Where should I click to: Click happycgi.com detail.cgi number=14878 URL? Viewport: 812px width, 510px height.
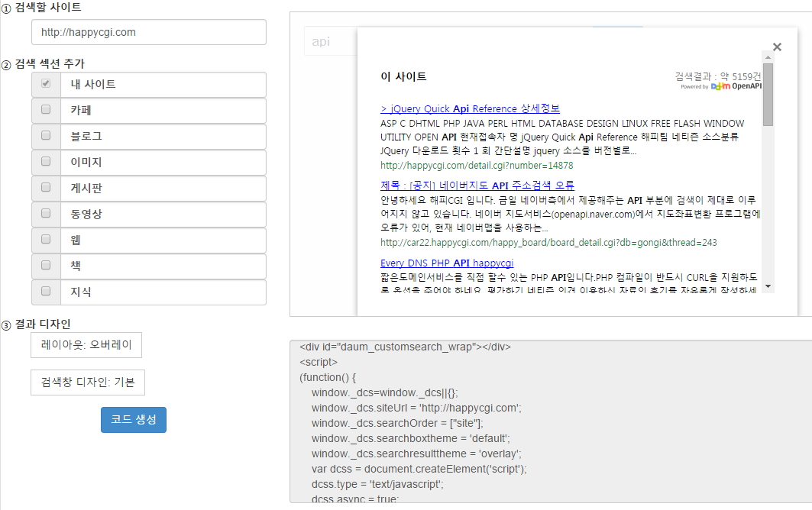tap(477, 166)
